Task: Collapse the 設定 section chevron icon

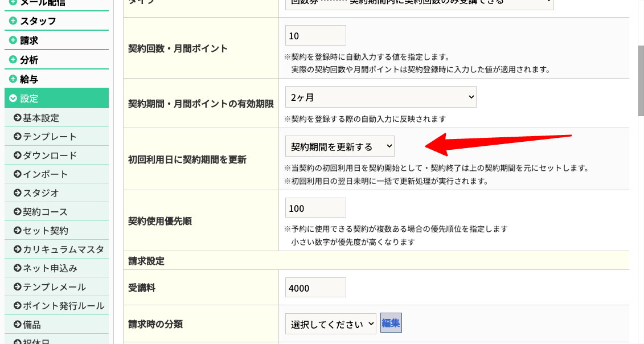Action: (13, 99)
